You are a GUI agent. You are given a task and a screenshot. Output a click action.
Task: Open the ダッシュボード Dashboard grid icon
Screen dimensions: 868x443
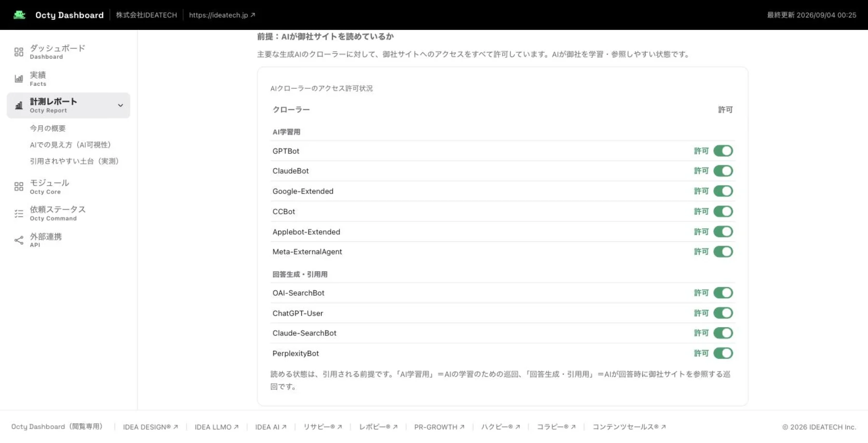pos(19,52)
